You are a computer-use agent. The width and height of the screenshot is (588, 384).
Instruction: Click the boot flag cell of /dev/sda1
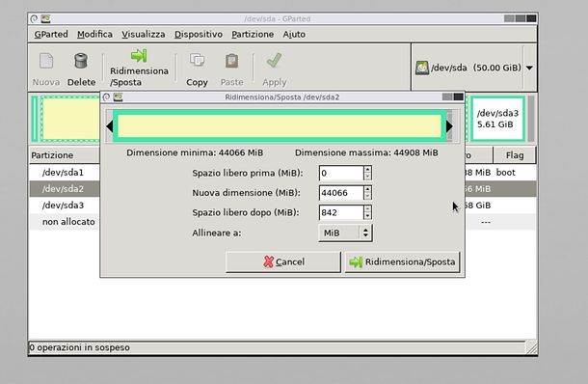505,173
